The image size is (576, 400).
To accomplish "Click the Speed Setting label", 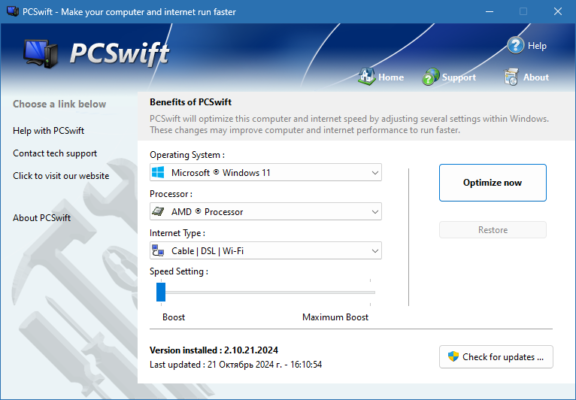I will (x=179, y=271).
